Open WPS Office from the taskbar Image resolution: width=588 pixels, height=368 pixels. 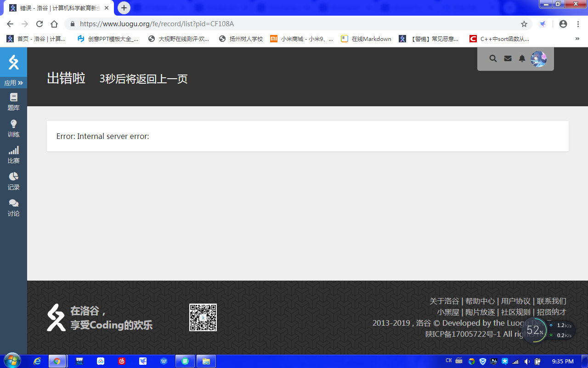point(164,361)
